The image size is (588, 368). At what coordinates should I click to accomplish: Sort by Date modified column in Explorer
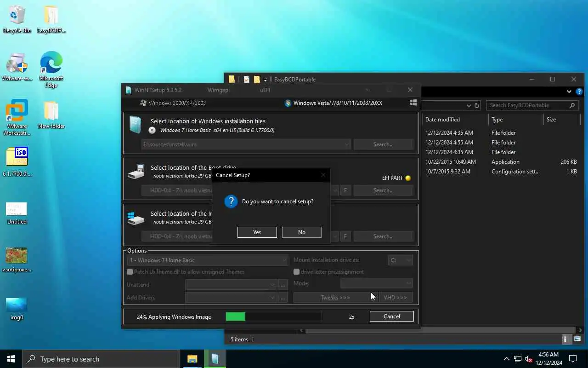tap(442, 120)
